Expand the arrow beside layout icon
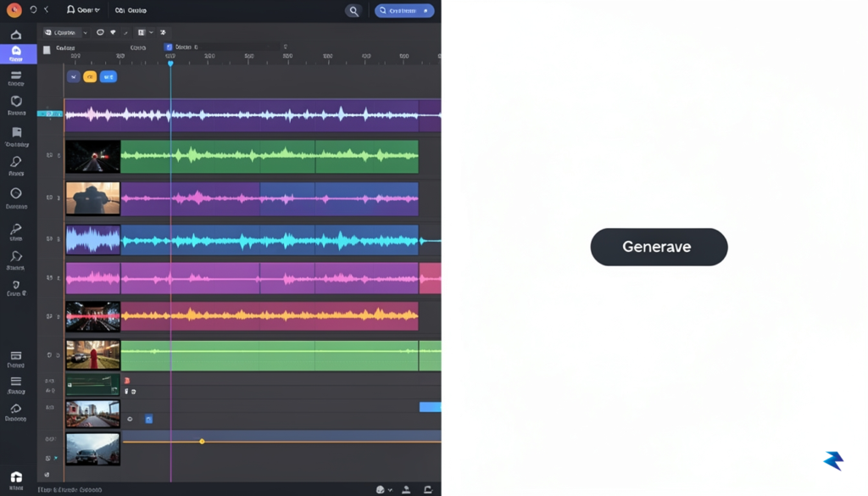The height and width of the screenshot is (496, 868). (x=151, y=33)
